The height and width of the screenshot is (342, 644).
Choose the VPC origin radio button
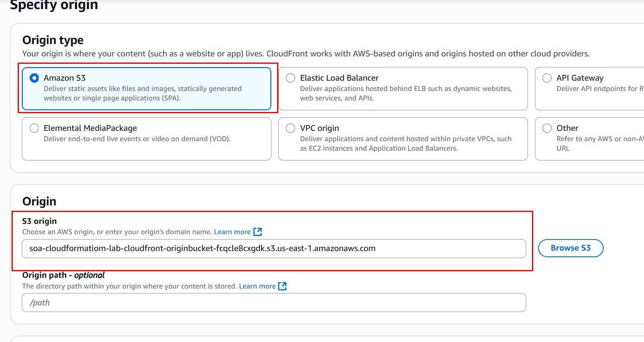(x=291, y=128)
